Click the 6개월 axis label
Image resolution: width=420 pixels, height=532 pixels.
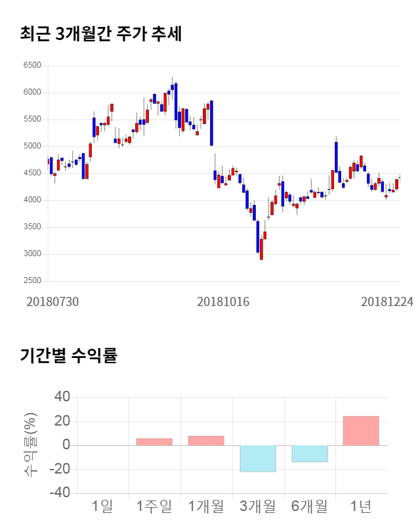[310, 506]
